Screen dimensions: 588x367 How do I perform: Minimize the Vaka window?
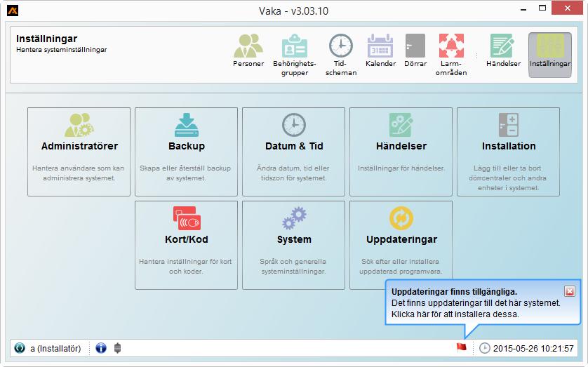pyautogui.click(x=523, y=8)
